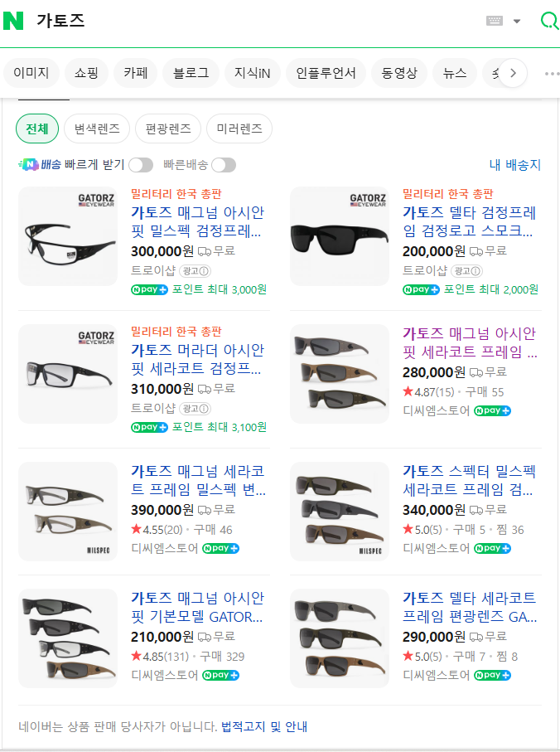Expand the keyboard dropdown arrow

point(517,22)
